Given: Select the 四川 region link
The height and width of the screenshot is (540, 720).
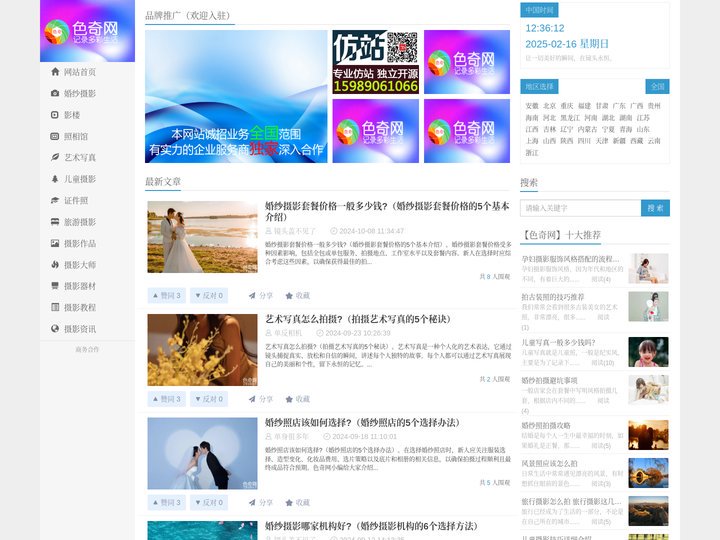Looking at the screenshot, I should (584, 141).
